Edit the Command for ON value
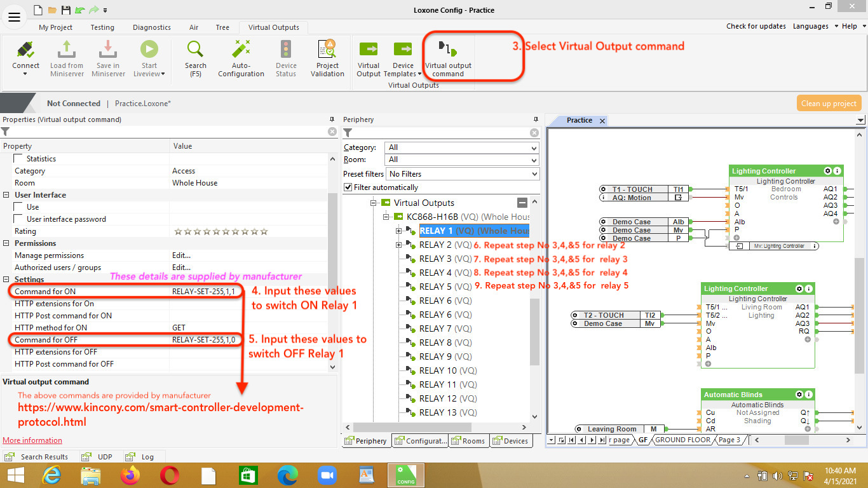The width and height of the screenshot is (868, 488). pyautogui.click(x=248, y=292)
